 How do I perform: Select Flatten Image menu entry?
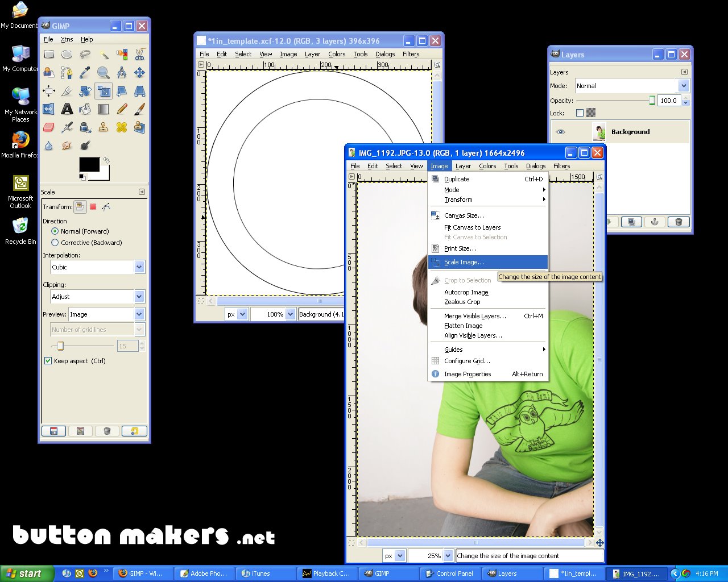coord(488,326)
